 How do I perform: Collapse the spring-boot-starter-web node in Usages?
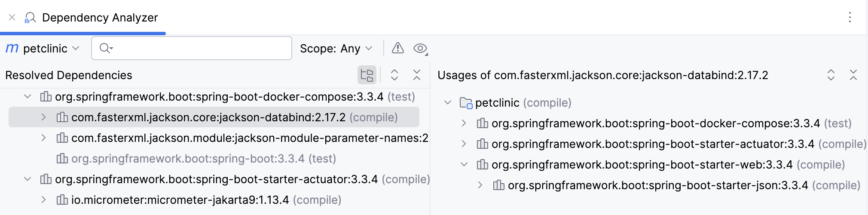(464, 165)
